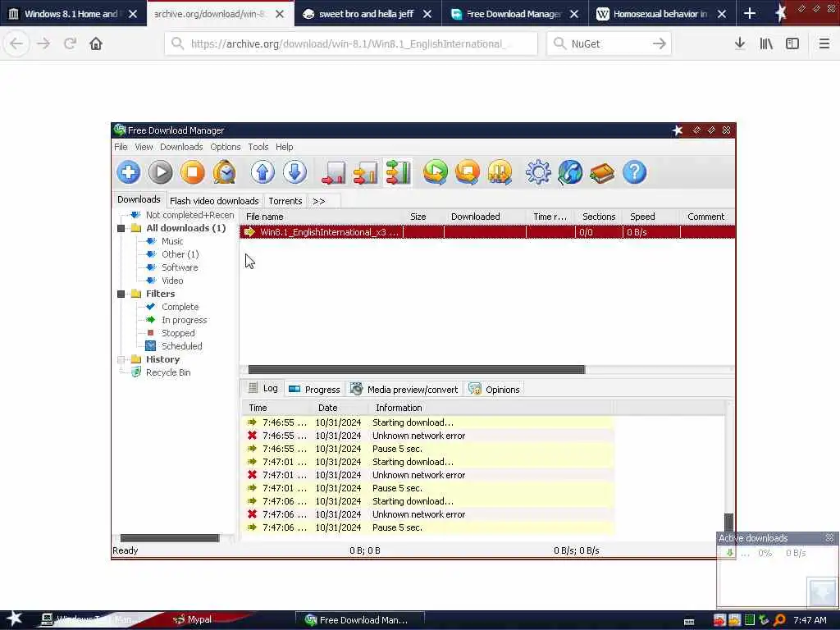Collapse the All downloads tree node
This screenshot has height=630, width=840.
tap(121, 228)
